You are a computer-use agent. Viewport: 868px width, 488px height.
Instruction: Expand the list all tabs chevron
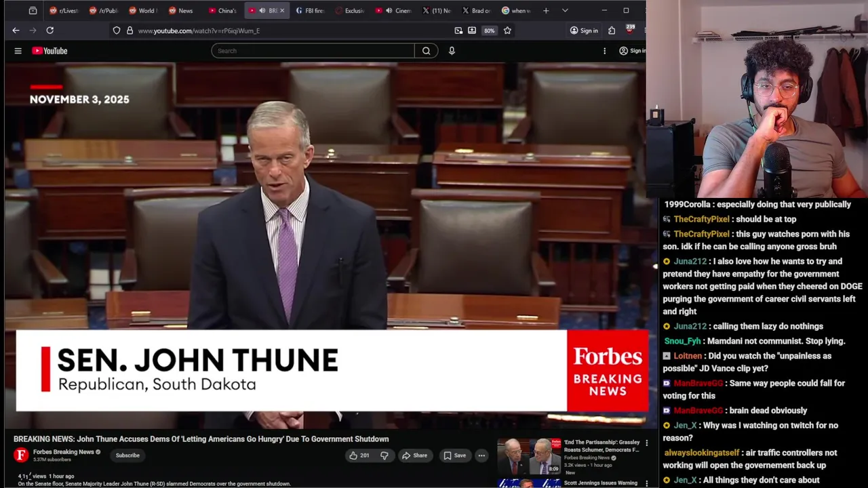565,11
